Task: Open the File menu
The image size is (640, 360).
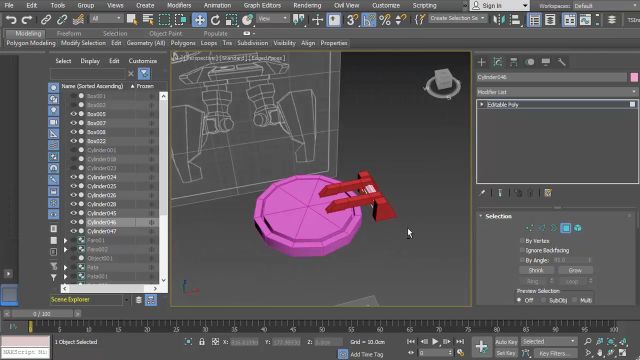Action: pyautogui.click(x=9, y=5)
